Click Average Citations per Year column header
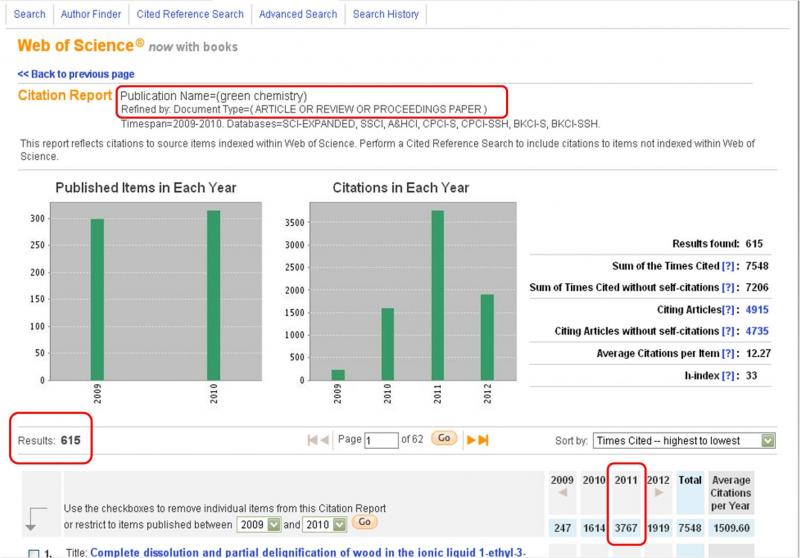 [x=731, y=493]
